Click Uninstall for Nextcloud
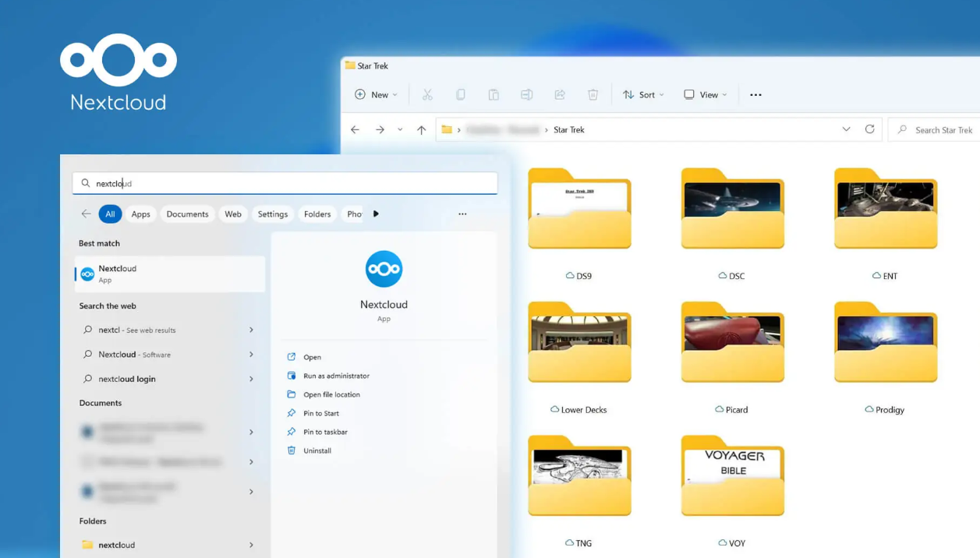This screenshot has height=558, width=980. tap(309, 450)
